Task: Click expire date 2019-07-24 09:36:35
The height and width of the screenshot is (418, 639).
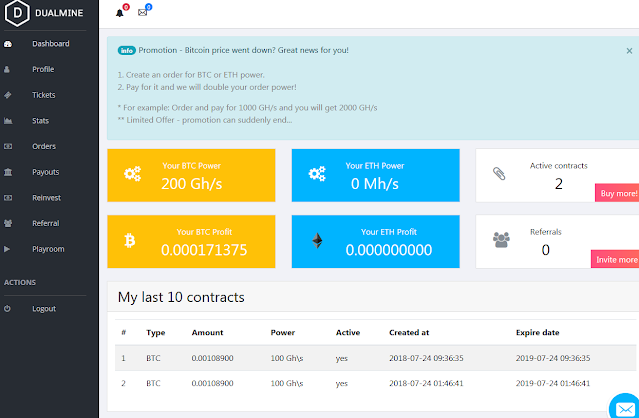Action: pos(553,358)
